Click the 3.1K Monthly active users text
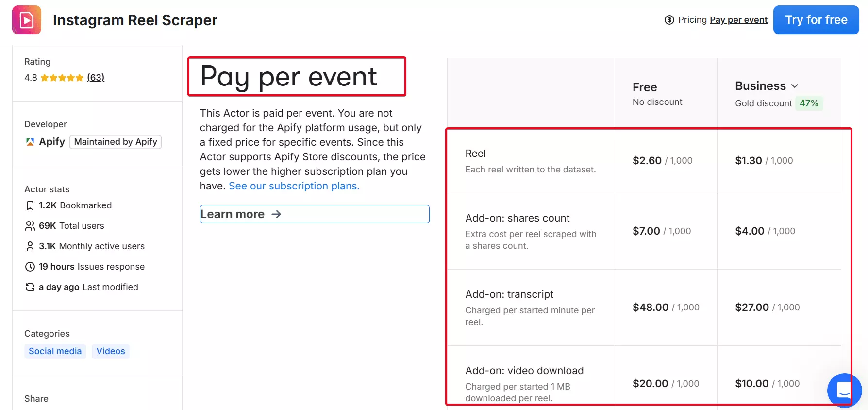Image resolution: width=868 pixels, height=410 pixels. pos(92,246)
